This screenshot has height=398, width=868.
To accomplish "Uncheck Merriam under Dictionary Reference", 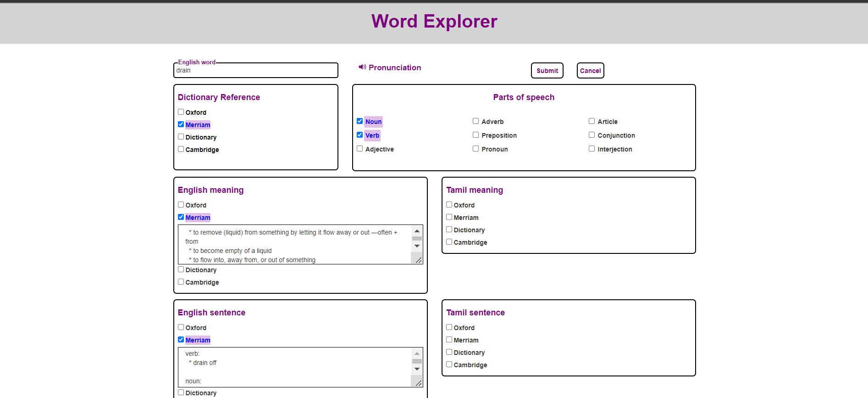I will pos(181,124).
